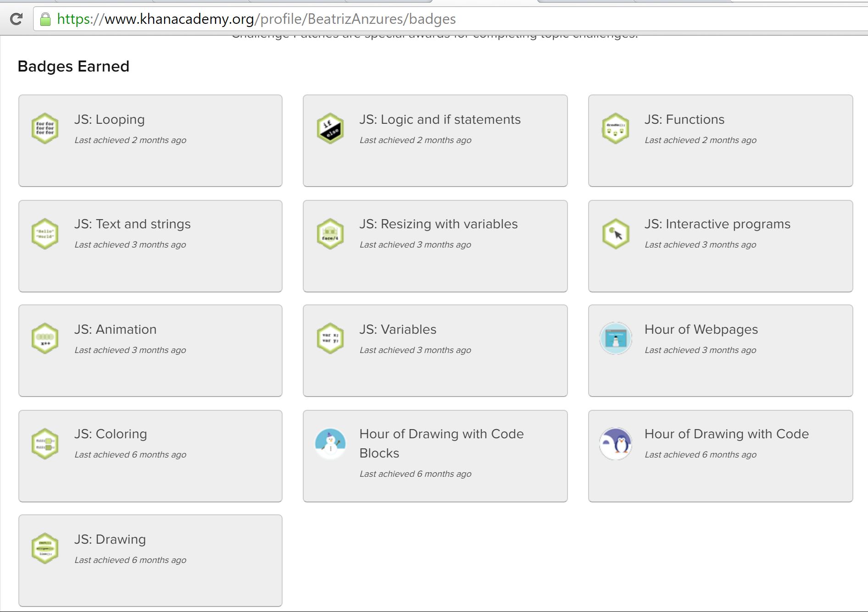This screenshot has height=612, width=868.
Task: Click the green padlock security icon
Action: [45, 19]
